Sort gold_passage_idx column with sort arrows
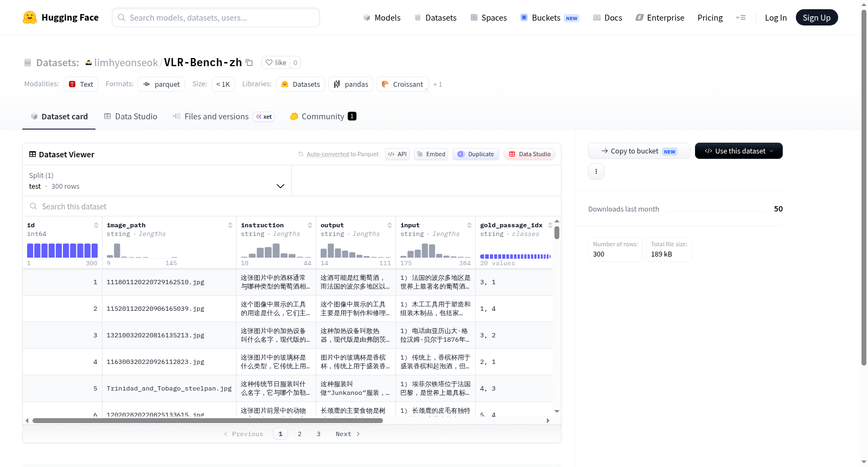The height and width of the screenshot is (467, 868). pos(550,225)
